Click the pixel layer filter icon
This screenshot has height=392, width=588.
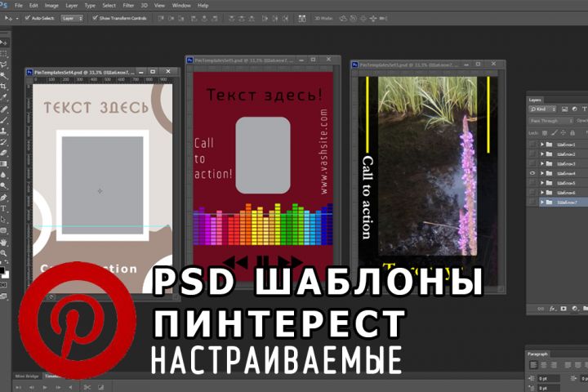pyautogui.click(x=565, y=109)
